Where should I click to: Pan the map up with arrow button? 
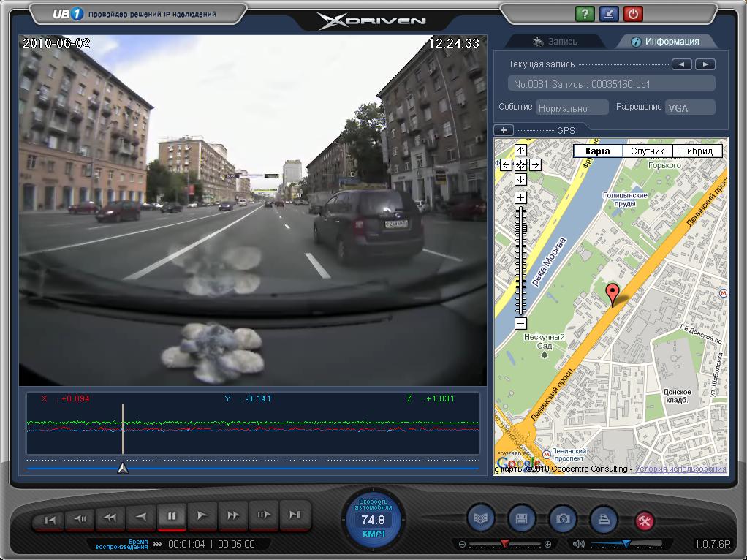click(520, 151)
